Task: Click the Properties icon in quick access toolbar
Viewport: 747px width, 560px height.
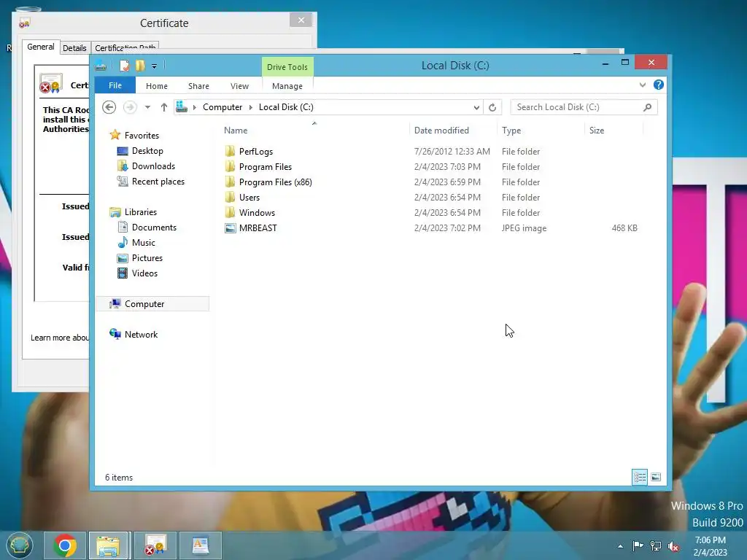Action: (x=124, y=66)
